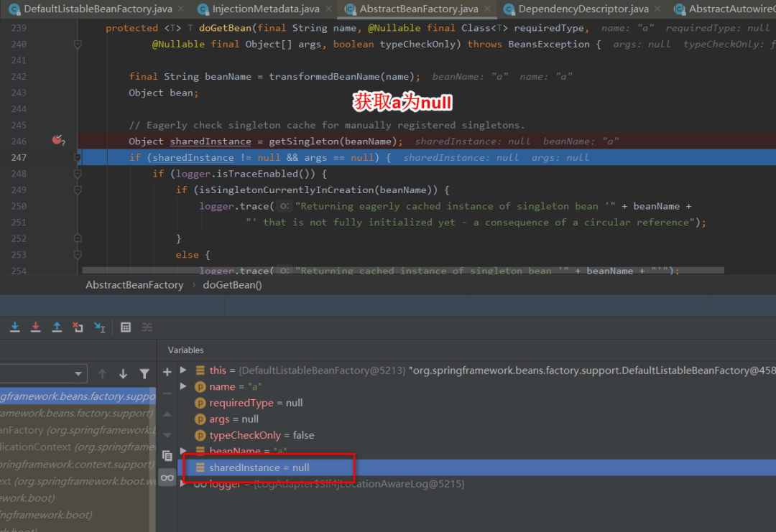Select the next frame down arrow
The image size is (776, 532).
(x=123, y=374)
